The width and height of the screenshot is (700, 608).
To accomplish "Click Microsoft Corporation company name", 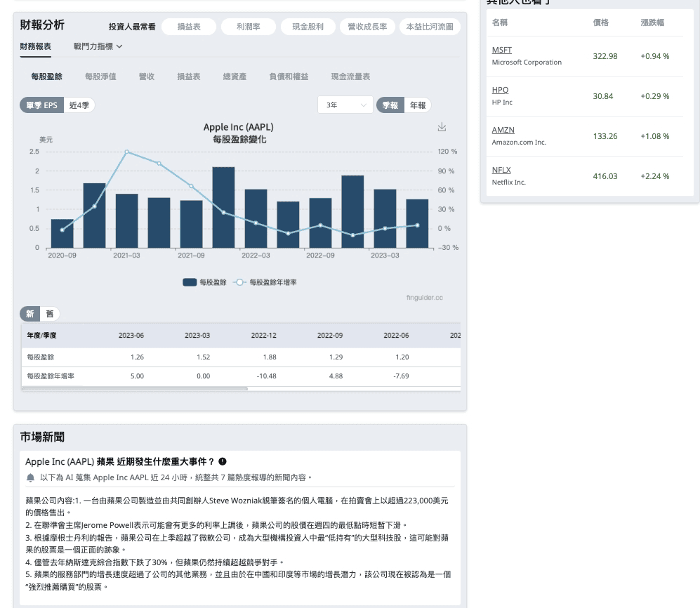I will point(527,62).
